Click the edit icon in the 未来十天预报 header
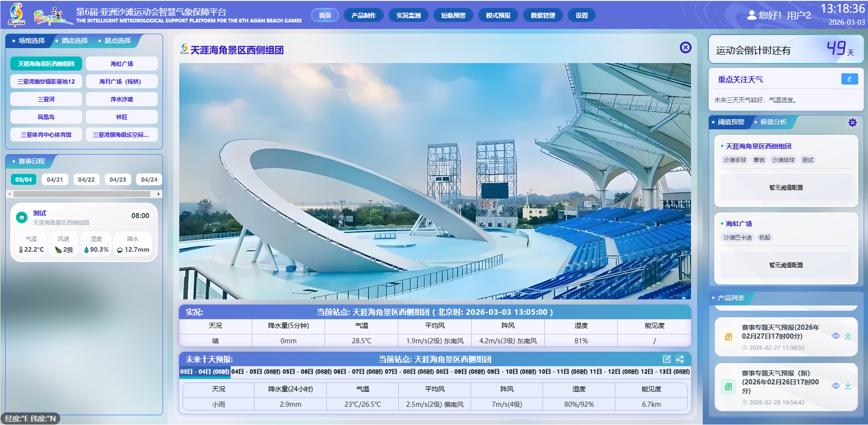868x425 pixels. coord(666,359)
